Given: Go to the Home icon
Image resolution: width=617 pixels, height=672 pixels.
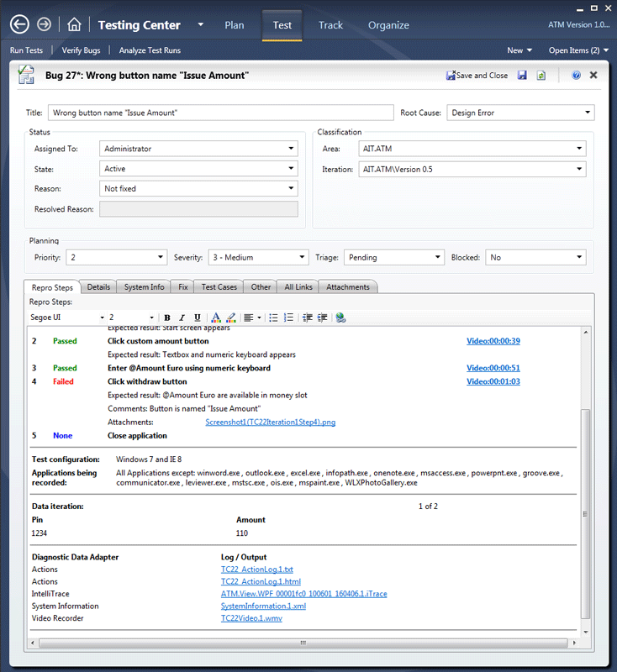Looking at the screenshot, I should tap(74, 24).
